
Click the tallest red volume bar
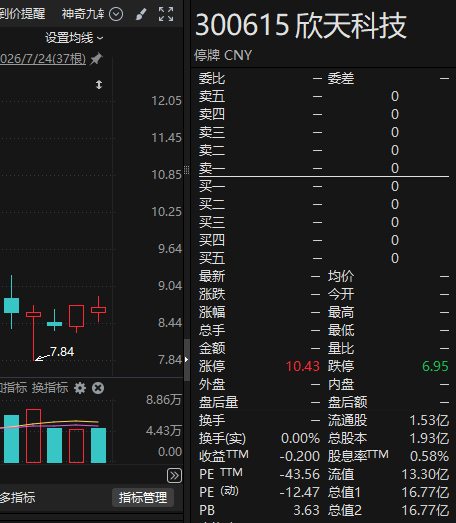[x=33, y=436]
